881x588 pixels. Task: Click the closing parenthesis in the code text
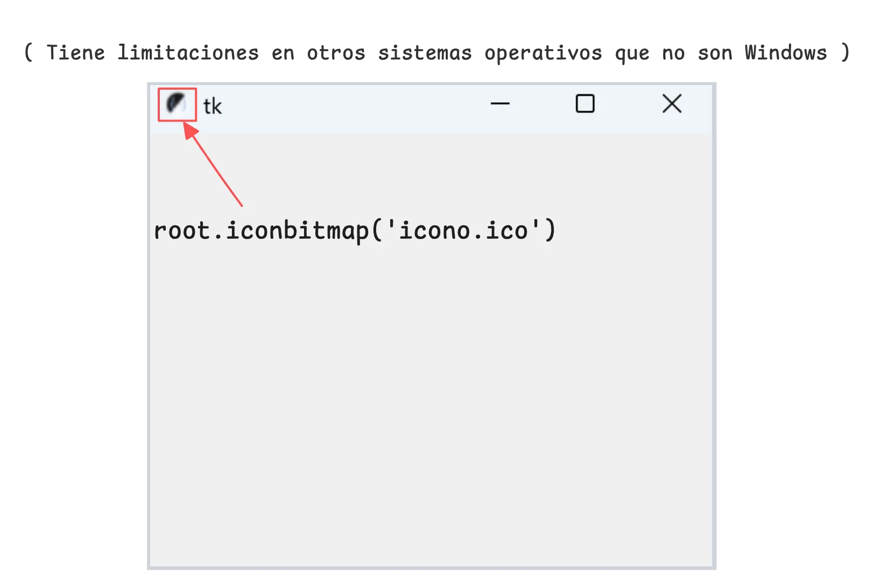(x=549, y=231)
